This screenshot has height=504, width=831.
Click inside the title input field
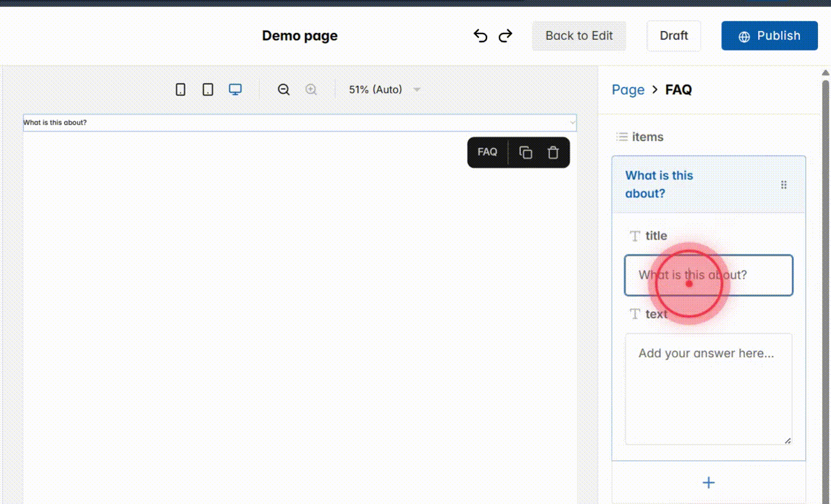click(708, 275)
